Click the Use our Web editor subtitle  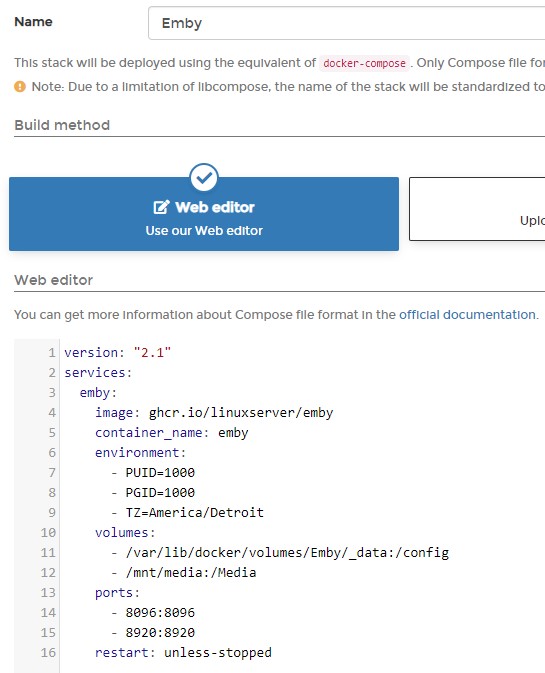tap(204, 231)
